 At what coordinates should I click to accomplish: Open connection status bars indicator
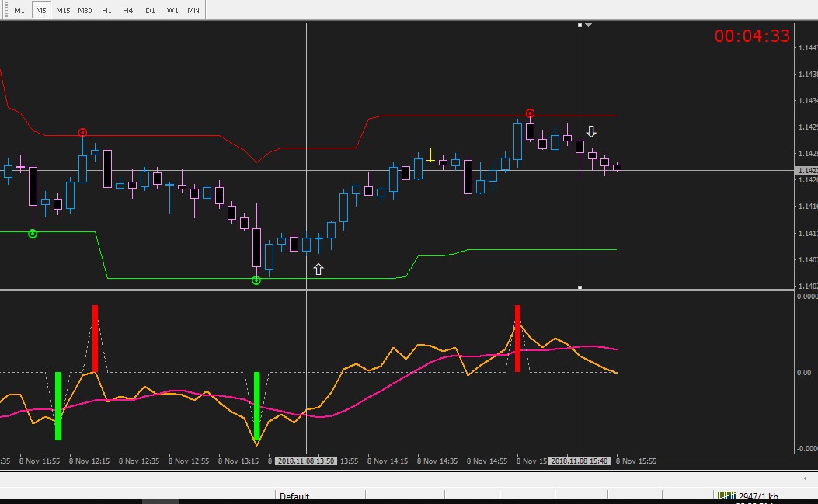pyautogui.click(x=726, y=495)
